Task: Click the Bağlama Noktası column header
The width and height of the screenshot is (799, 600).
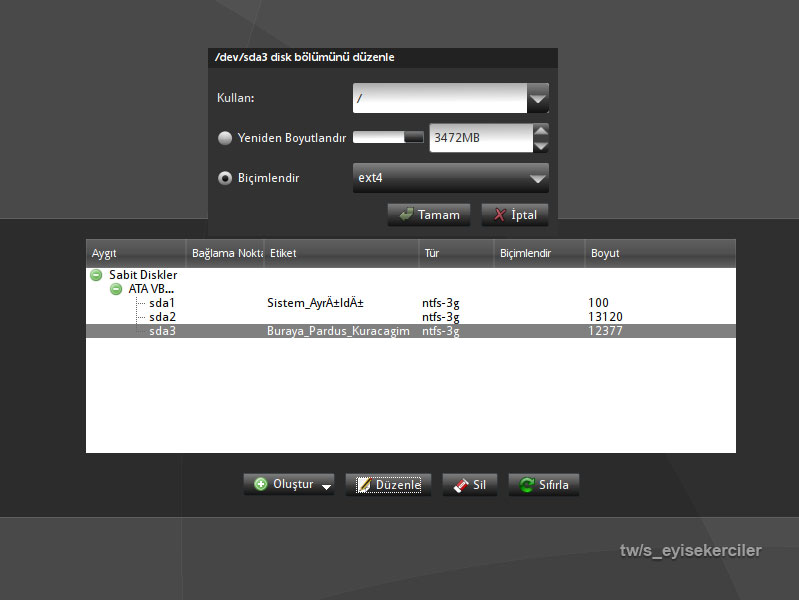Action: point(225,253)
